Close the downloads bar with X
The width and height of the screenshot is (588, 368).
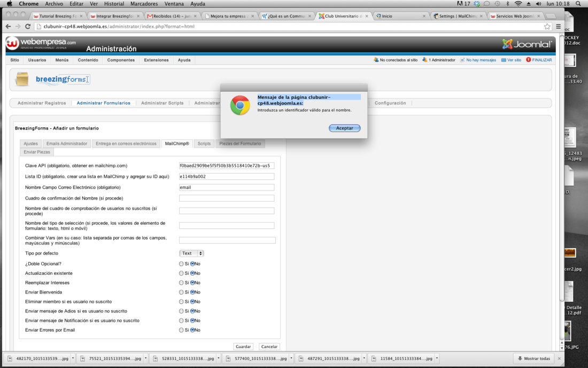click(559, 358)
